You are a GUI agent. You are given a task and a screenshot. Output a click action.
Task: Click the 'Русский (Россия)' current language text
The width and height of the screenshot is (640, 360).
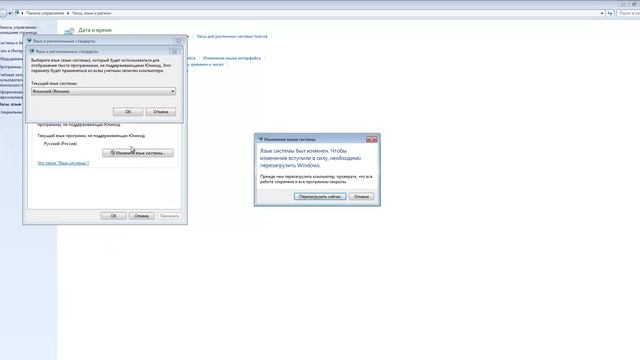(x=60, y=144)
